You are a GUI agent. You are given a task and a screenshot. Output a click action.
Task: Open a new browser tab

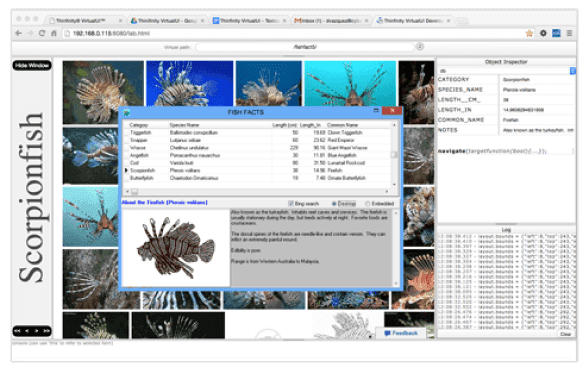(x=462, y=21)
